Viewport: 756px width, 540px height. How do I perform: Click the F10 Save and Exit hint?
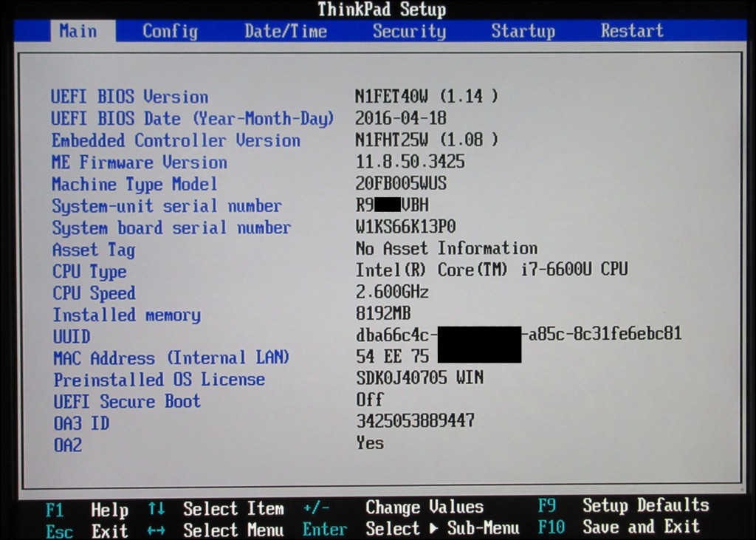(619, 527)
